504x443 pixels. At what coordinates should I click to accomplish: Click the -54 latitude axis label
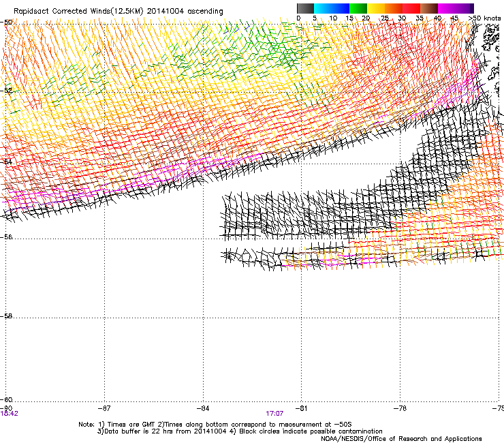tap(6, 162)
